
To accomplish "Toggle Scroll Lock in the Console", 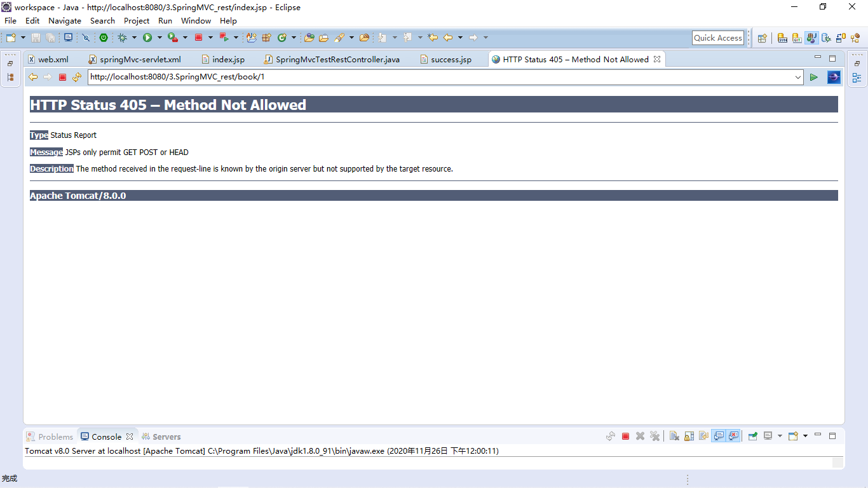I will (x=689, y=437).
